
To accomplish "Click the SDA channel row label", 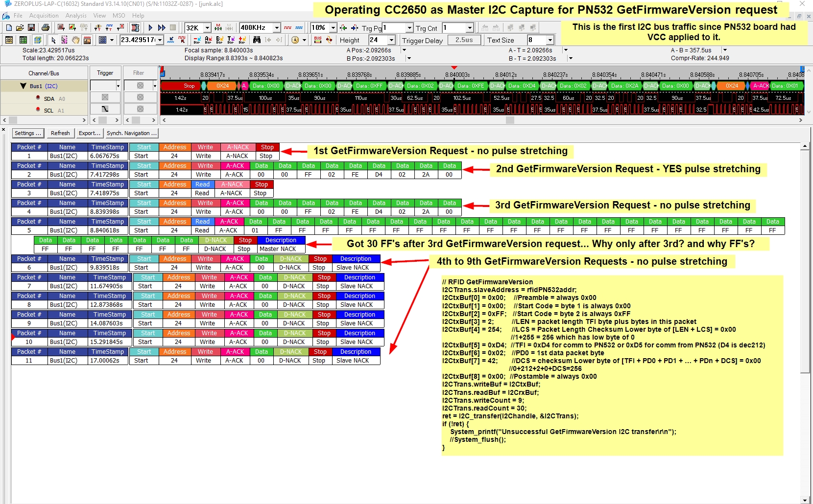I will point(48,99).
